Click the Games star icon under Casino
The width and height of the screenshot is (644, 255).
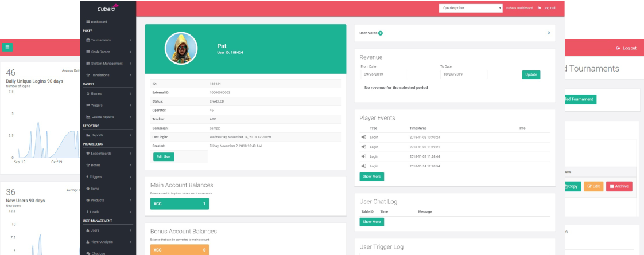point(88,93)
